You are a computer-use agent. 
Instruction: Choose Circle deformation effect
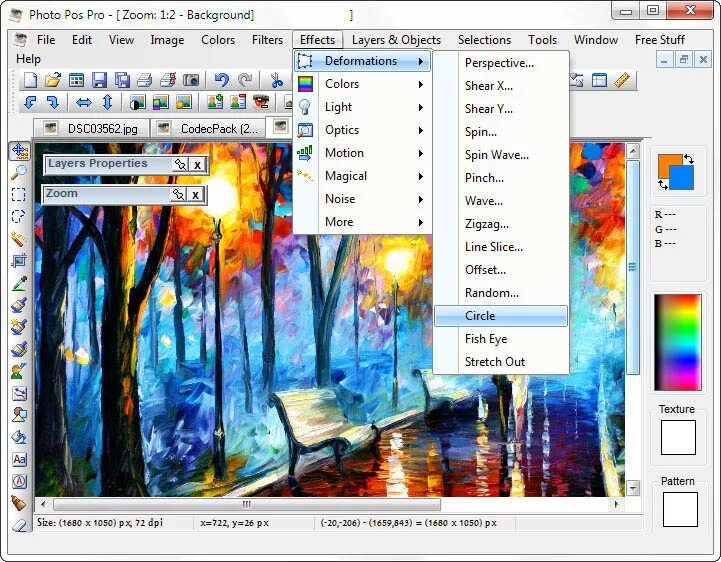click(x=501, y=316)
